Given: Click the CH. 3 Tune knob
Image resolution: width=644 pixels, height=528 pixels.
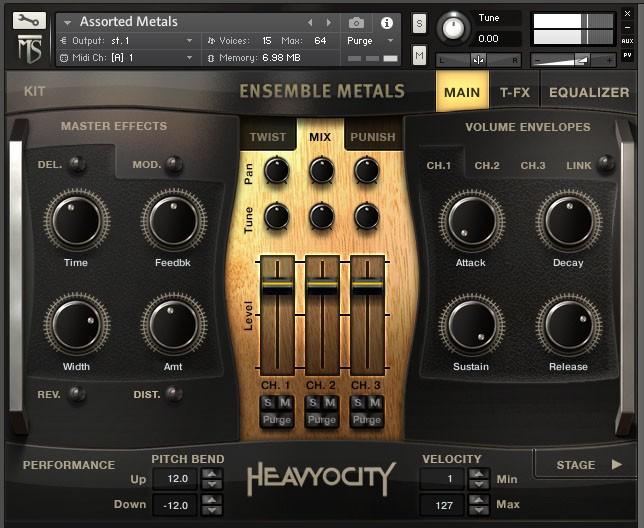Looking at the screenshot, I should [367, 216].
